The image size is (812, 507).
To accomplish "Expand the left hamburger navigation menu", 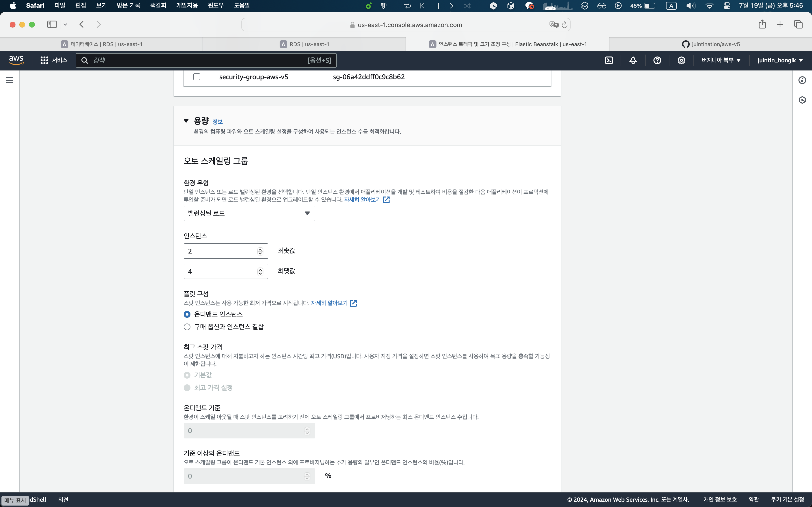I will click(x=10, y=80).
